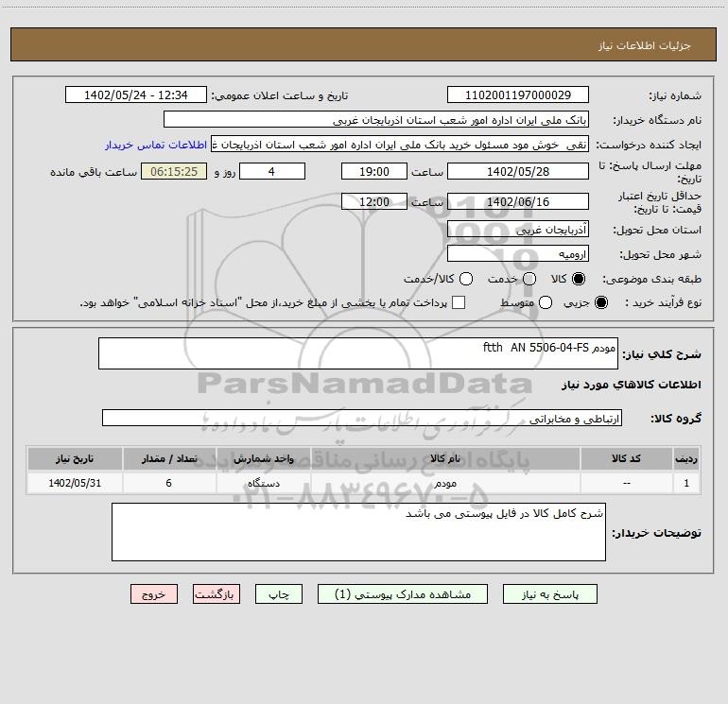Click the validity hour field 12:00

pyautogui.click(x=374, y=201)
